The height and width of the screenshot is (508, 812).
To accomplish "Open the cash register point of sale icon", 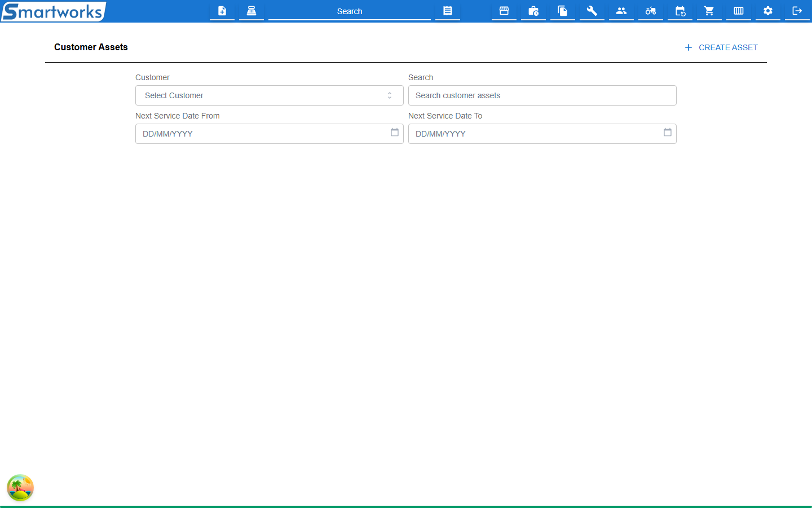I will point(251,11).
